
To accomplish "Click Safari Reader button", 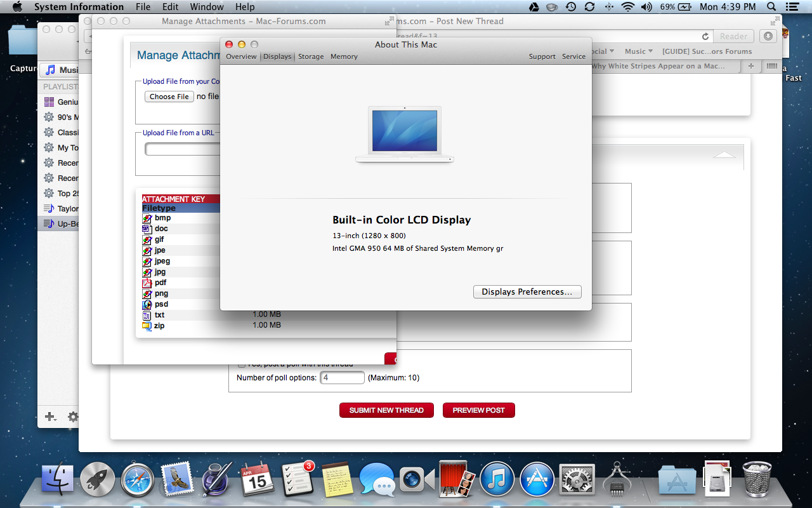I will [x=733, y=36].
